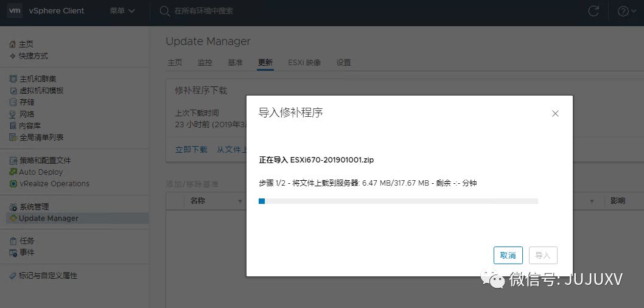The image size is (644, 308).
Task: Select 存储 in the sidebar
Action: [27, 102]
